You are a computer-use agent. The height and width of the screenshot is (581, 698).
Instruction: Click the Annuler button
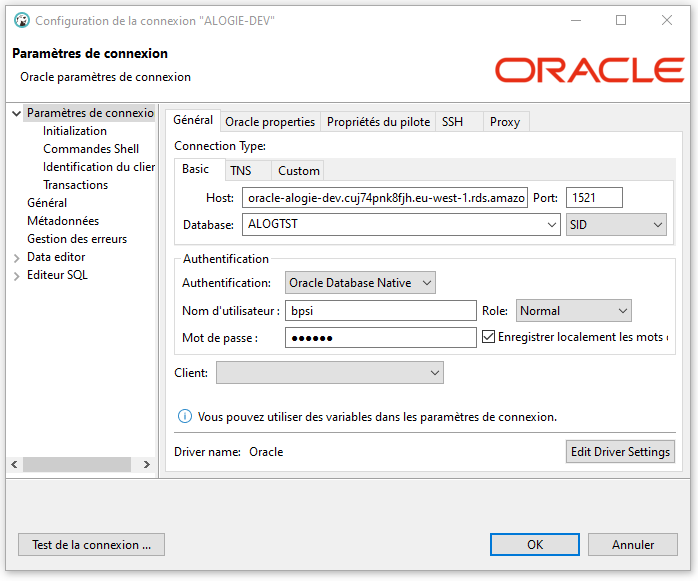pos(633,544)
